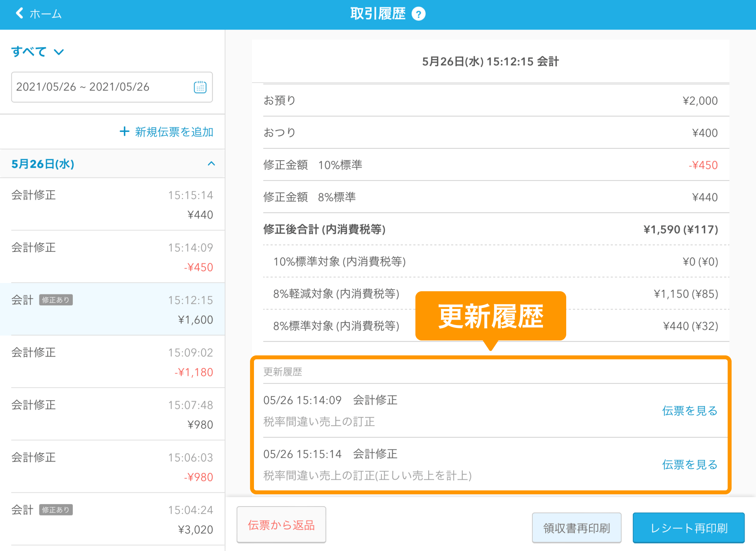Screen dimensions: 756x551
Task: Select 会計修正 entry at 15:14:09
Action: (x=112, y=257)
